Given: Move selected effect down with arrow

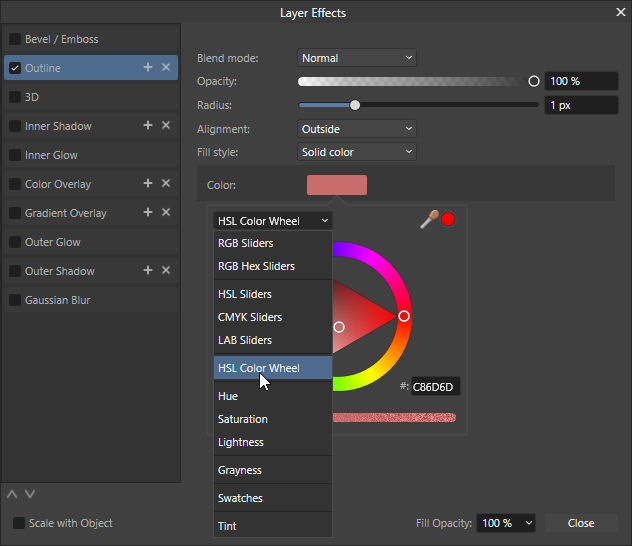Looking at the screenshot, I should click(x=30, y=494).
